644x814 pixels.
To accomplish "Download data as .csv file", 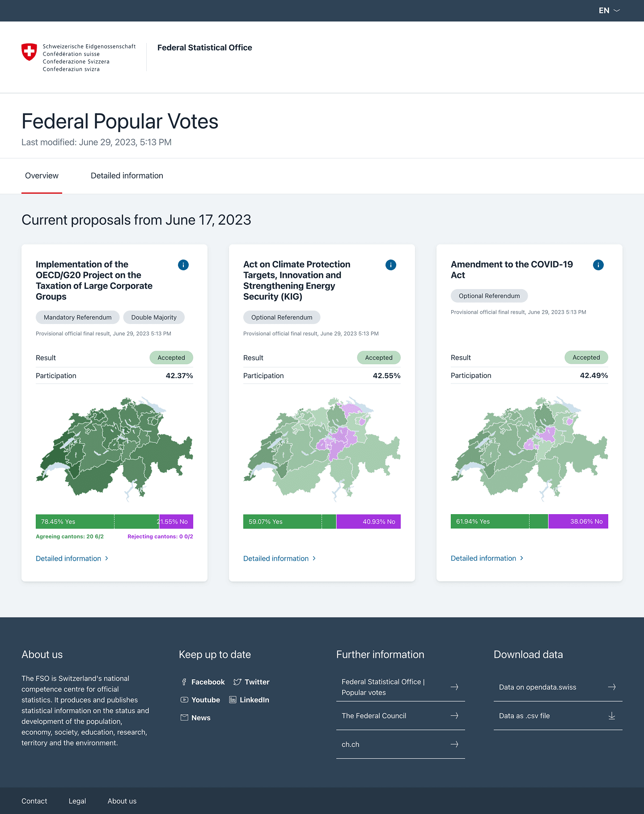I will 558,716.
